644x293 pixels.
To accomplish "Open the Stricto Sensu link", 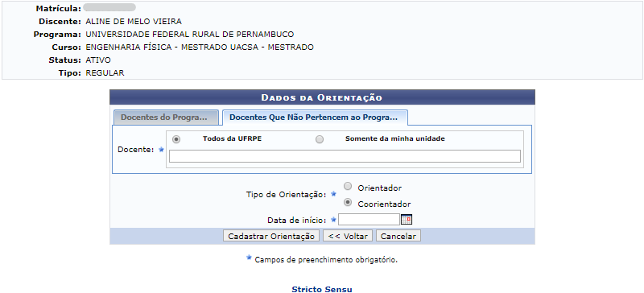I will (x=322, y=289).
